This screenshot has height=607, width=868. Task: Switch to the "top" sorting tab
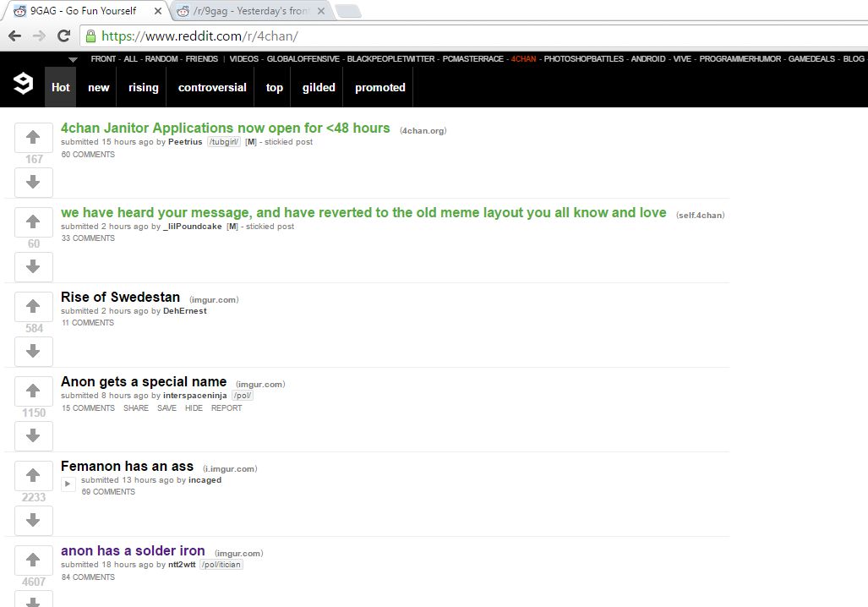(274, 86)
